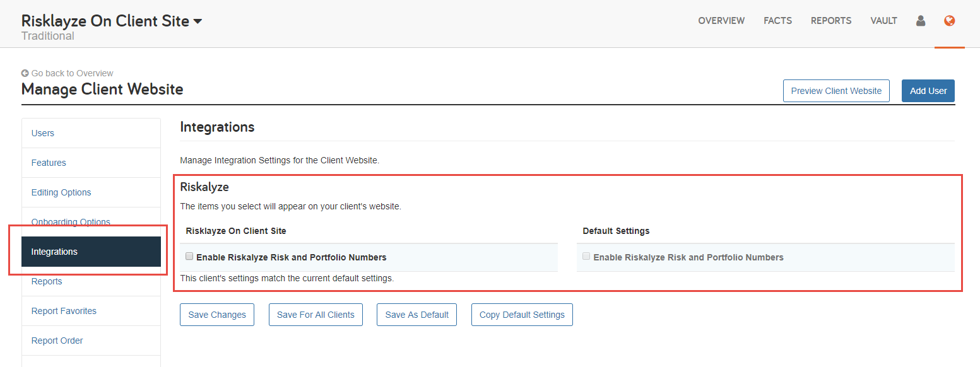980x367 pixels.
Task: Open Editing Options in sidebar
Action: tap(91, 192)
